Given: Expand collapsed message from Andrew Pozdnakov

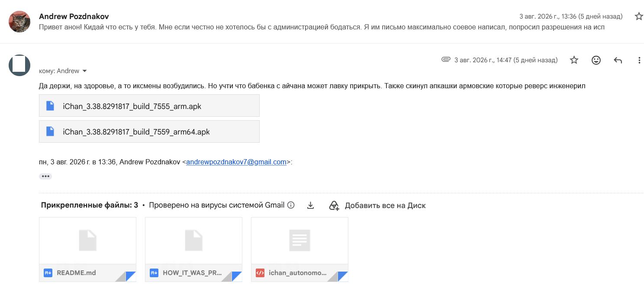Looking at the screenshot, I should (x=322, y=22).
